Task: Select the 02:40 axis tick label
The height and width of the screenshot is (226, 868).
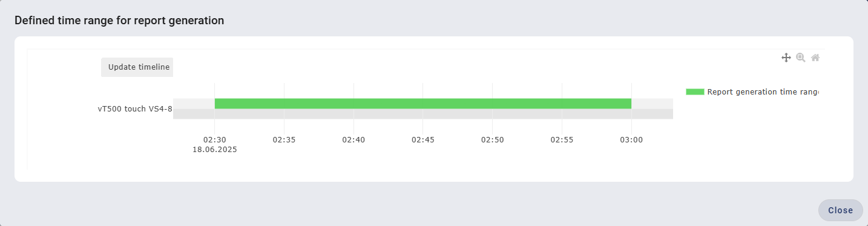Action: click(x=353, y=139)
